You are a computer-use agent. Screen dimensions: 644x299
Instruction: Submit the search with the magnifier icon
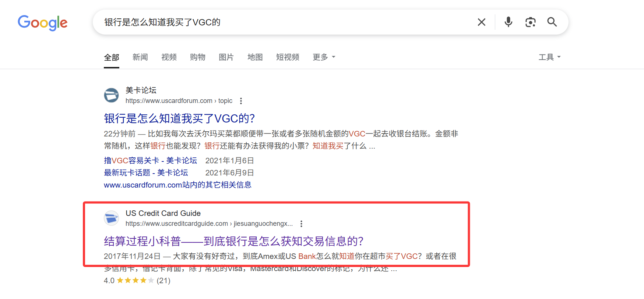tap(552, 22)
